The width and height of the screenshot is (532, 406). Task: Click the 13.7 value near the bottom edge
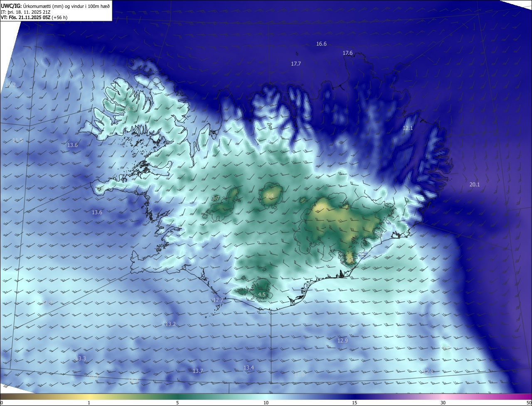[198, 371]
